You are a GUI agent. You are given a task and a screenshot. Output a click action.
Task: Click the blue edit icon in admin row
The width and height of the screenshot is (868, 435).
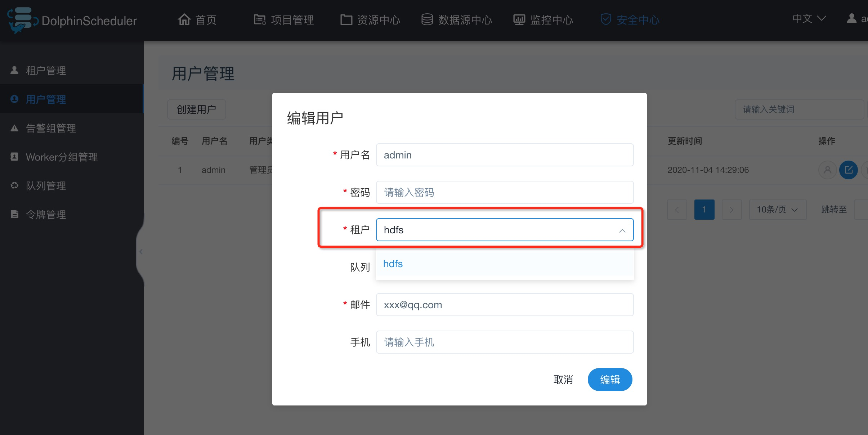(x=848, y=170)
